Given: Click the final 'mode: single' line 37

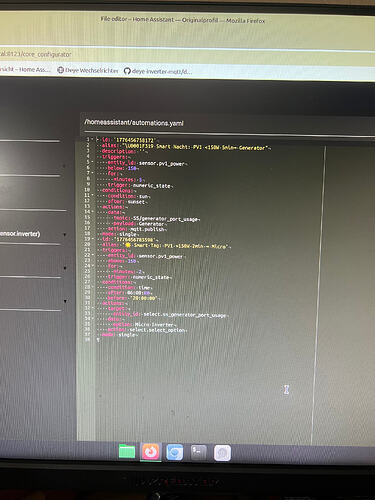Looking at the screenshot, I should 118,335.
